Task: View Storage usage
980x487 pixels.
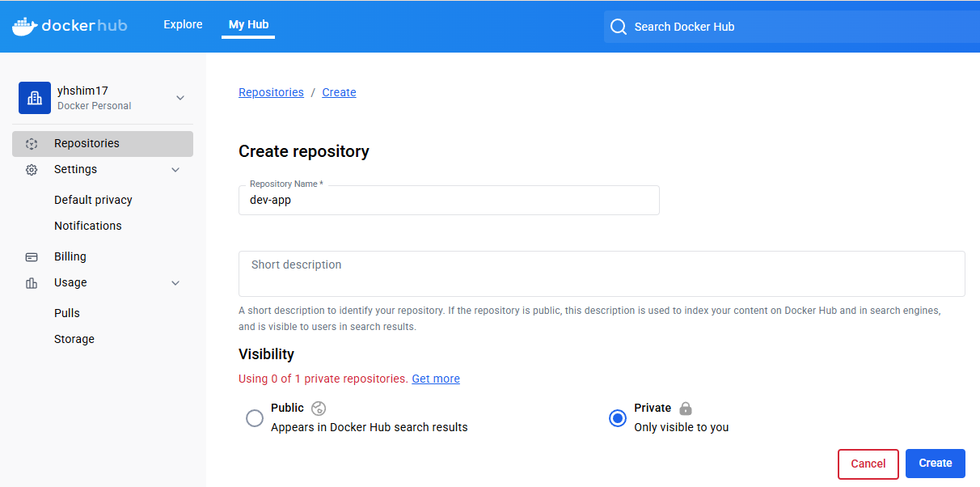Action: coord(74,339)
